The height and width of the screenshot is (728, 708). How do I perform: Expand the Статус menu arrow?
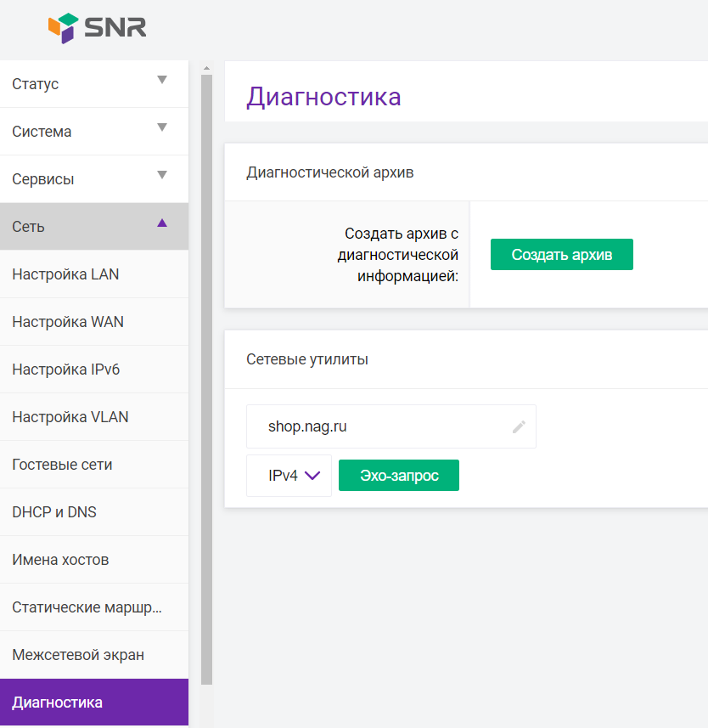tap(162, 79)
